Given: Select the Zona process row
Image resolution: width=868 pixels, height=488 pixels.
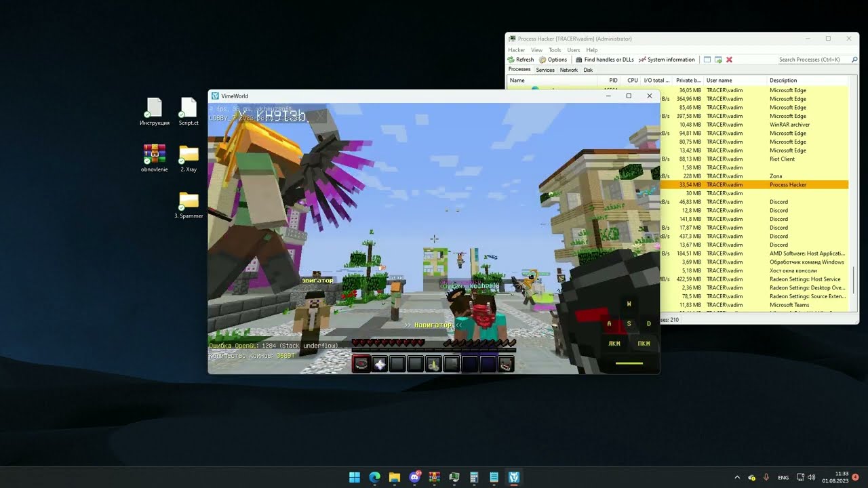Looking at the screenshot, I should (754, 176).
